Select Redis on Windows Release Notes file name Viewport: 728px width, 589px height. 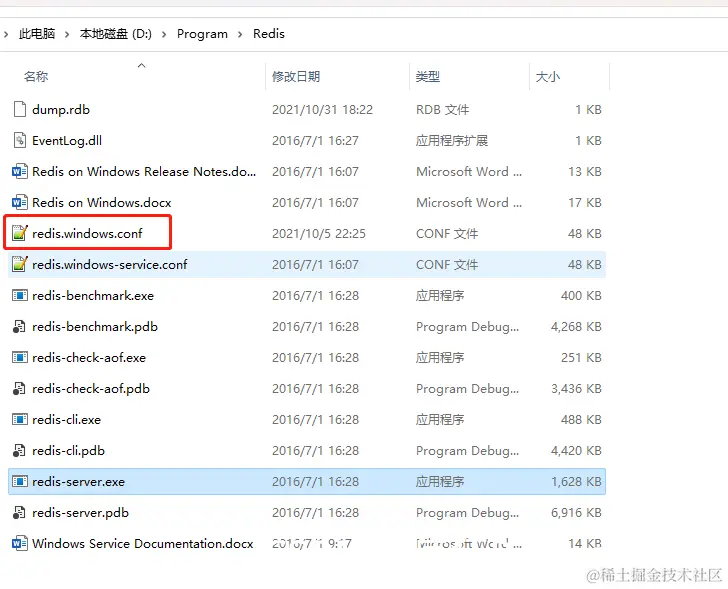pos(144,172)
